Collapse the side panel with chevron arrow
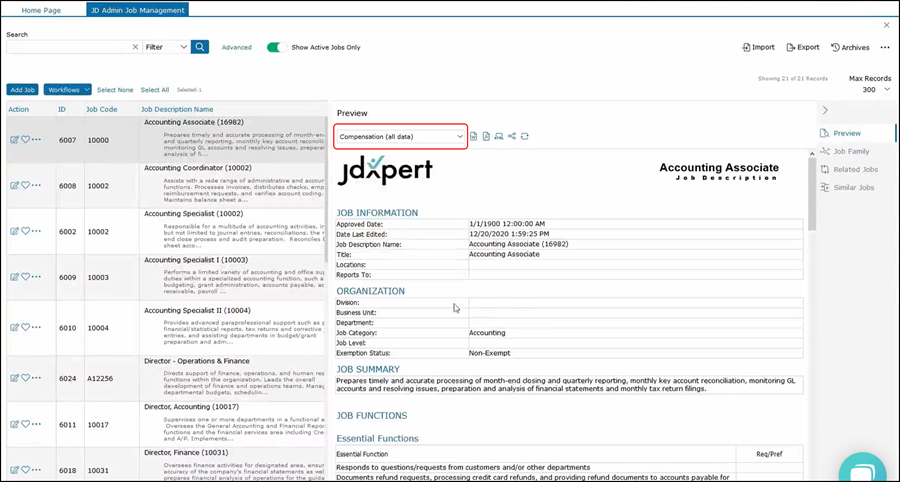This screenshot has width=900, height=483. tap(824, 110)
